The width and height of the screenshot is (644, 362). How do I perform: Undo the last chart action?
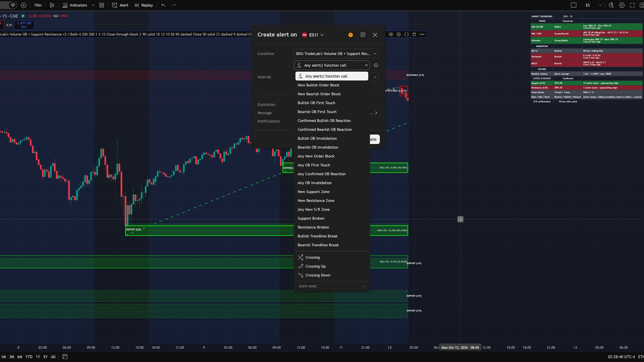pos(163,5)
